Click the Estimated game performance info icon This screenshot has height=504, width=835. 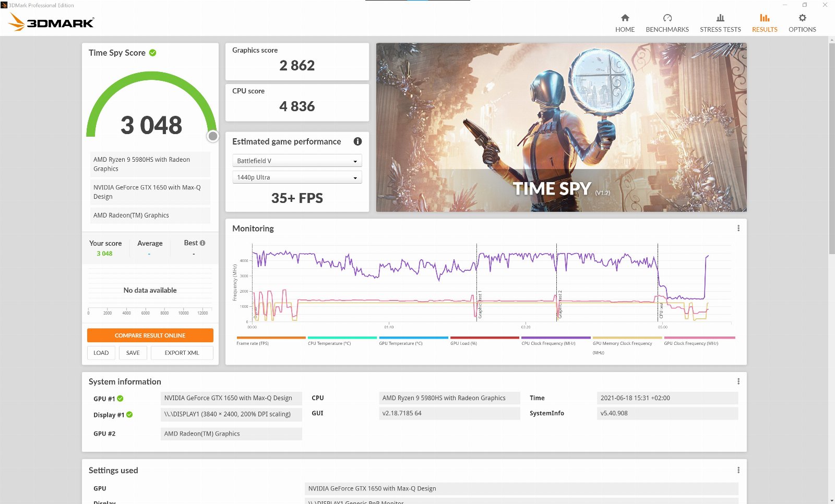[357, 141]
